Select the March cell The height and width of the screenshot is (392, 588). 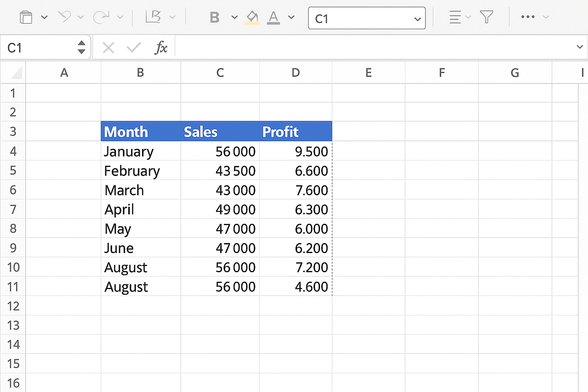tap(141, 190)
